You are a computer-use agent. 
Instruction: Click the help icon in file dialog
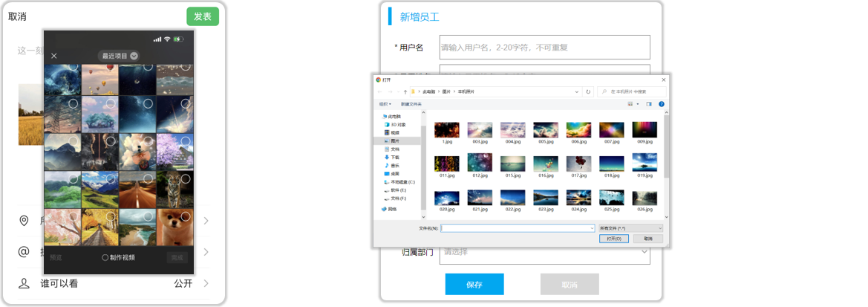(x=661, y=104)
